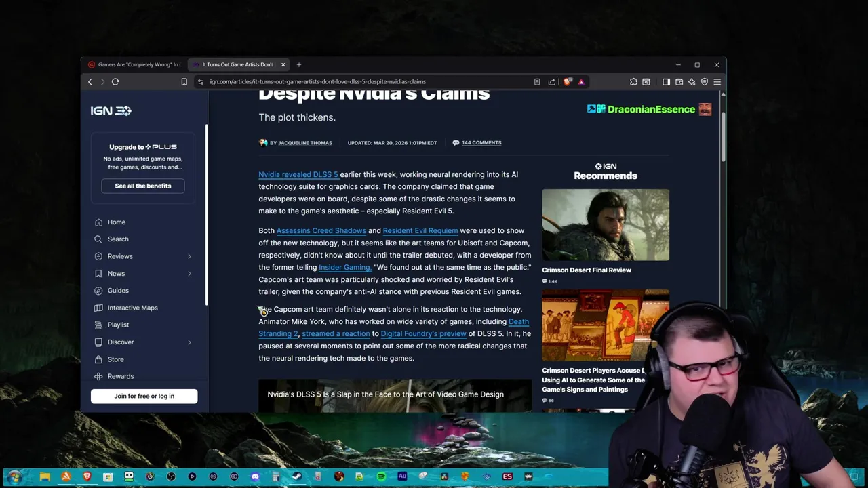Open a new tab with plus button
This screenshot has height=488, width=868.
pyautogui.click(x=299, y=65)
